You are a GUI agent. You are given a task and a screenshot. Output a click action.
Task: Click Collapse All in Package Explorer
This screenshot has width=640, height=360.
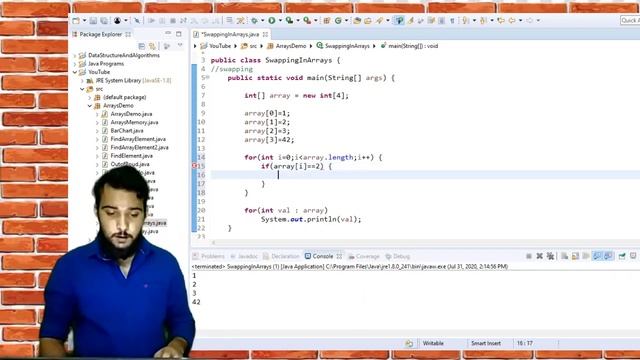point(142,46)
